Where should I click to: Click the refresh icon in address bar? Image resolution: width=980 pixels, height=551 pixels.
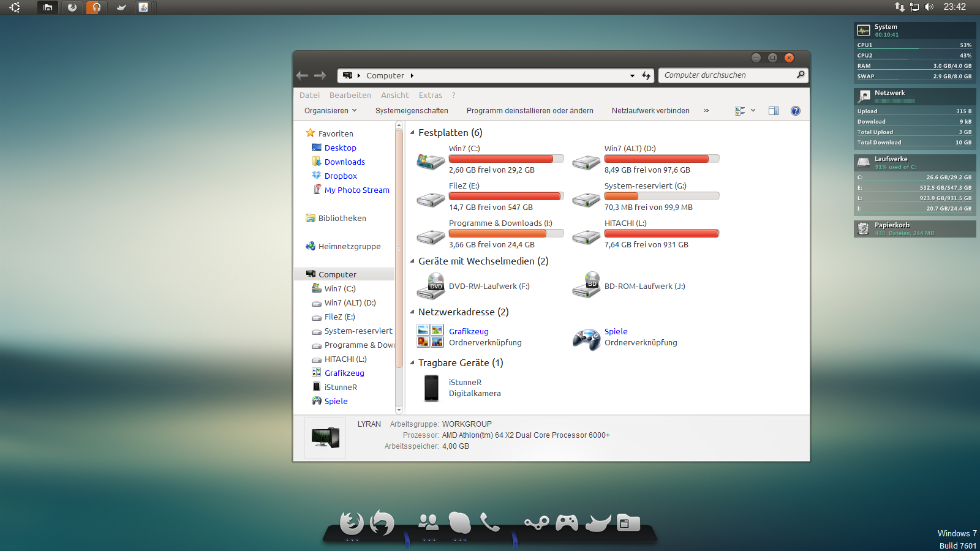pyautogui.click(x=646, y=75)
